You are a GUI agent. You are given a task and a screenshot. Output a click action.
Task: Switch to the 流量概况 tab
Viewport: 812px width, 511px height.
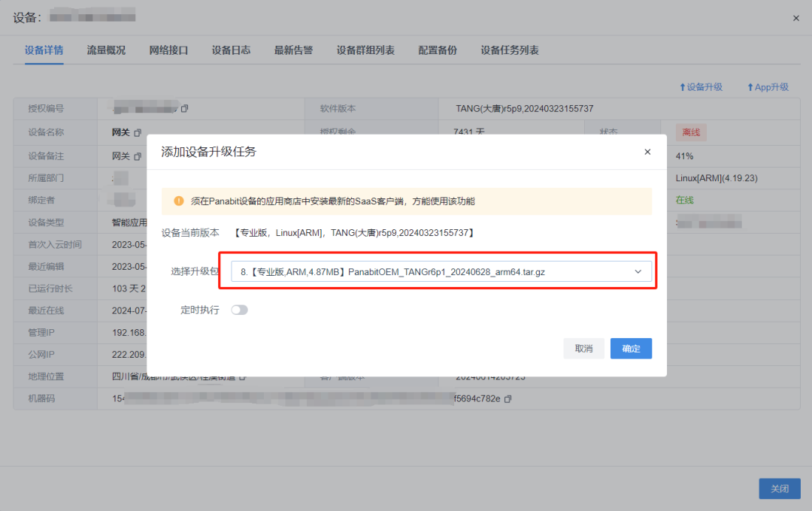106,50
